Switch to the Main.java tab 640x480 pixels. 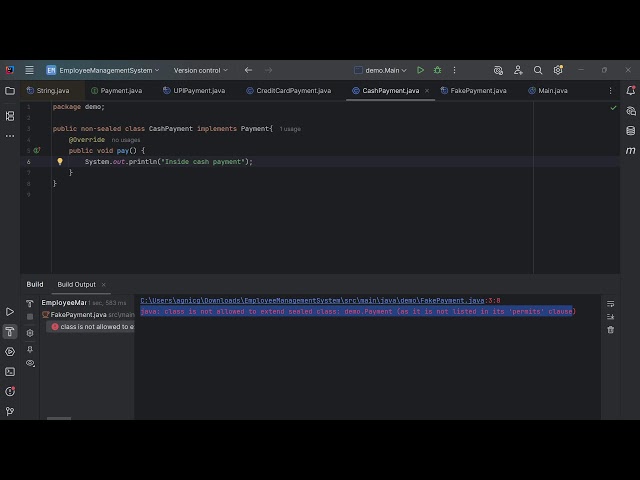tap(548, 91)
